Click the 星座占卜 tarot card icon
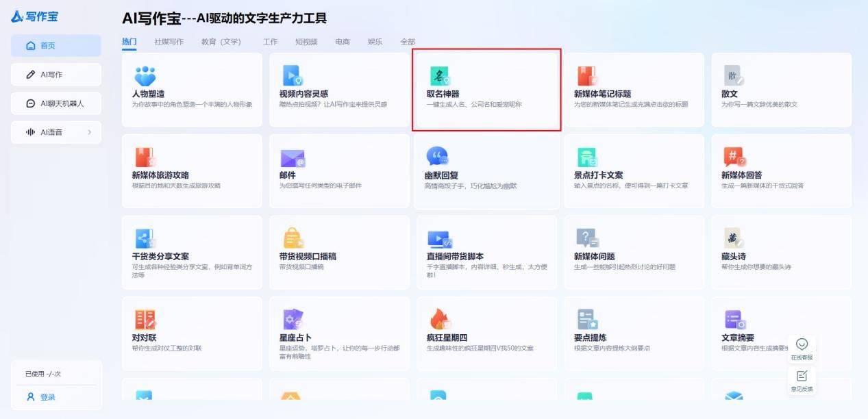This screenshot has height=419, width=868. (293, 320)
